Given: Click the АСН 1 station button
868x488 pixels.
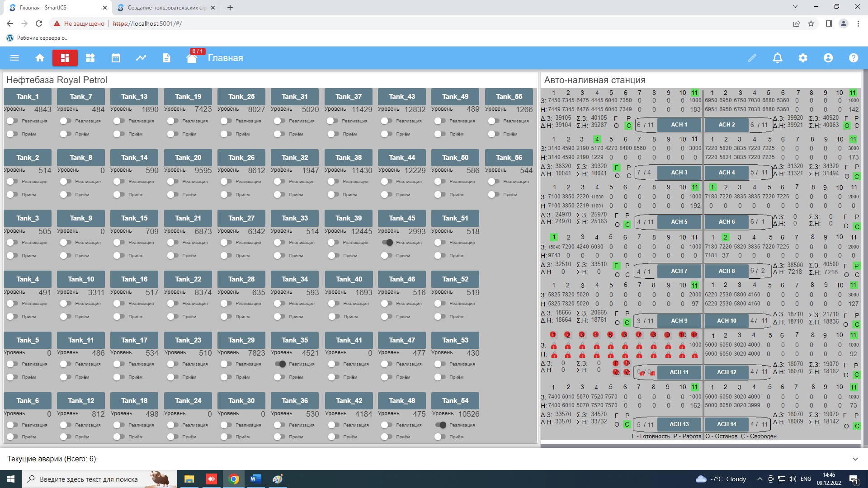Looking at the screenshot, I should (x=679, y=125).
